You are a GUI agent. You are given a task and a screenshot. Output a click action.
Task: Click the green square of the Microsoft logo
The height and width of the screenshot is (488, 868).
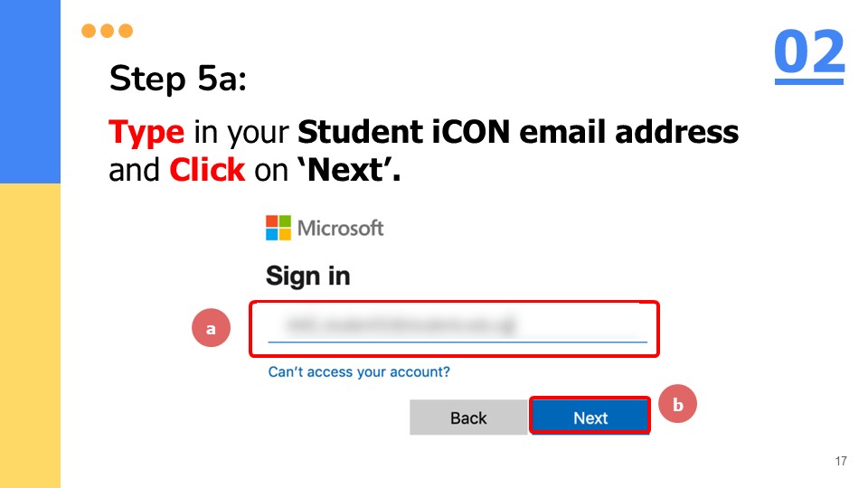click(x=285, y=221)
